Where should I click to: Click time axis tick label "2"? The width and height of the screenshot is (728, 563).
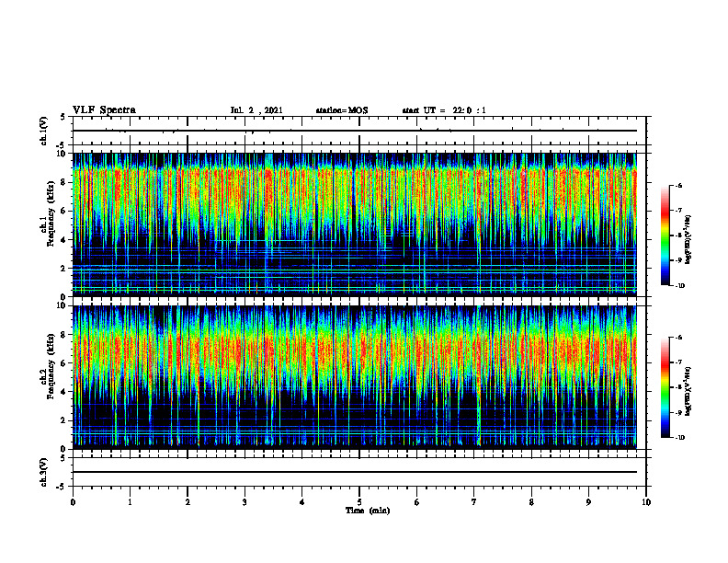click(188, 502)
